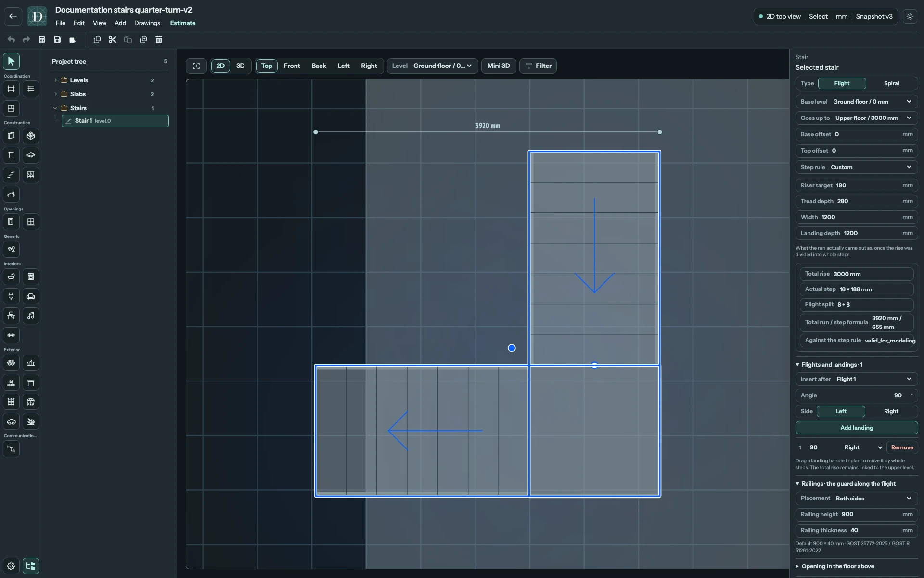
Task: Switch to the Front view
Action: tap(292, 66)
